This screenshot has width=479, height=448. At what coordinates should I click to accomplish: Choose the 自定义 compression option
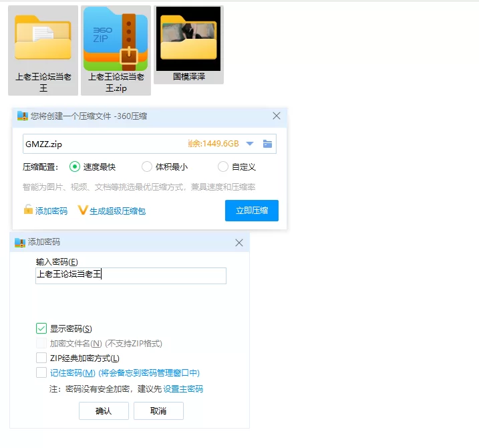(x=223, y=167)
